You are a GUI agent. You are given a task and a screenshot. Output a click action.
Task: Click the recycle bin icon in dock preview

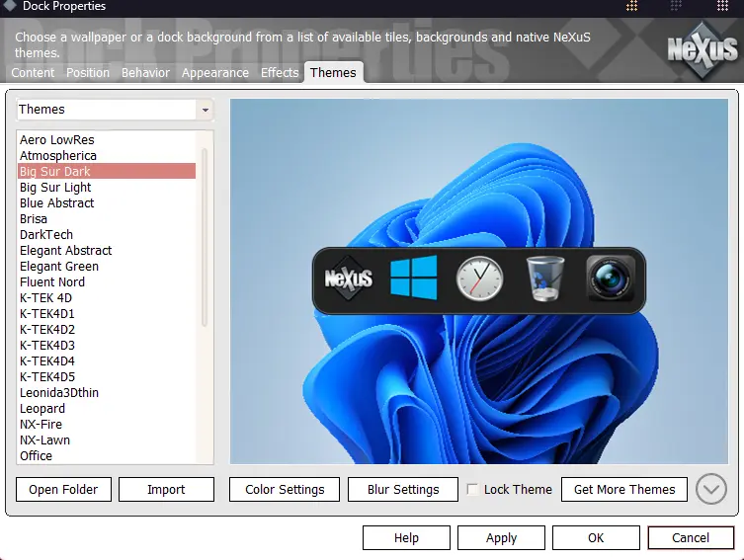pyautogui.click(x=545, y=279)
